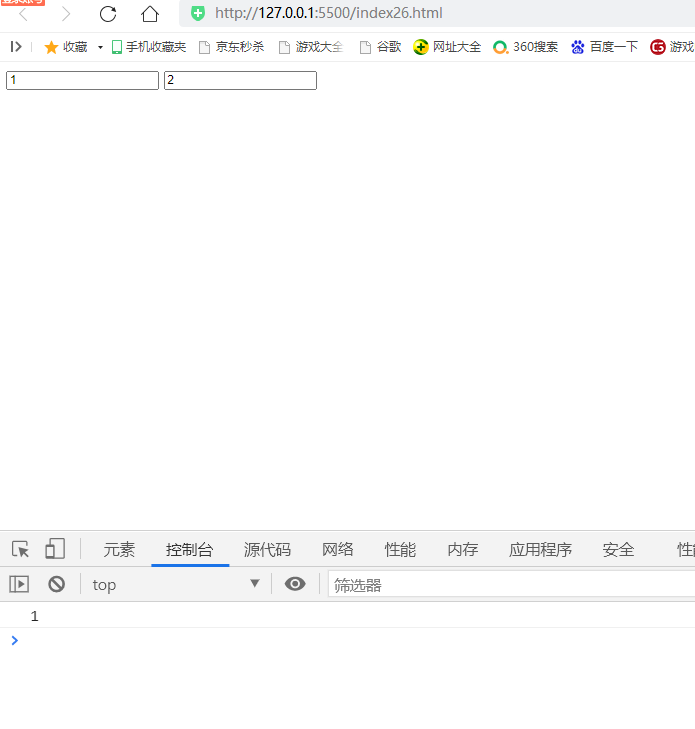The width and height of the screenshot is (695, 729).
Task: Focus the address bar URL
Action: [329, 13]
